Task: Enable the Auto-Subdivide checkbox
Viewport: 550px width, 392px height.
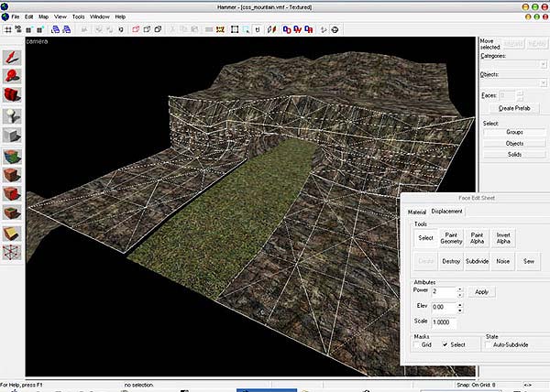Action: 488,343
